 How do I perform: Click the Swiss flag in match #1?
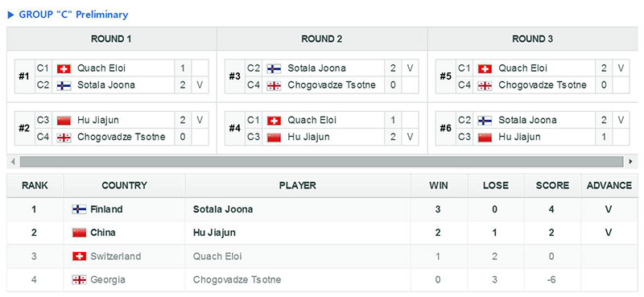click(x=64, y=68)
